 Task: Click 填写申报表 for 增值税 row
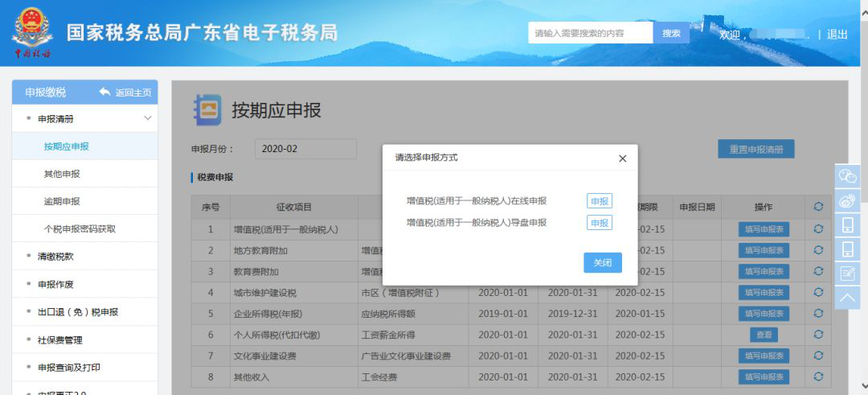764,228
